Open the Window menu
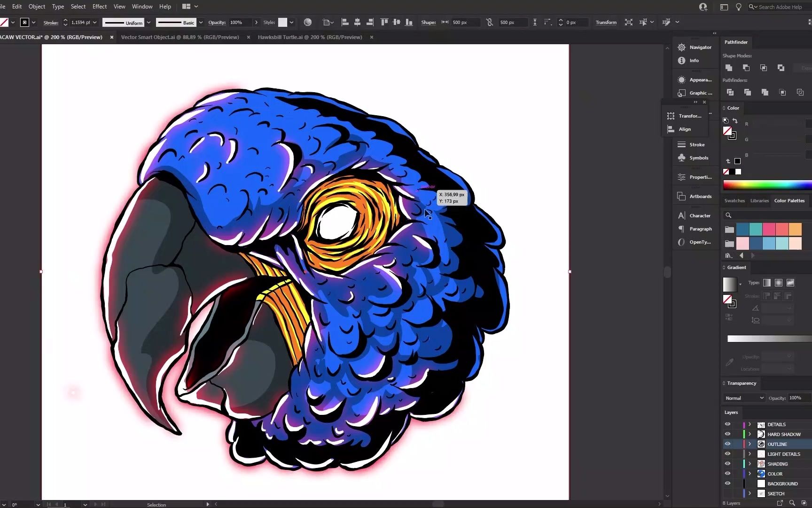 [142, 7]
